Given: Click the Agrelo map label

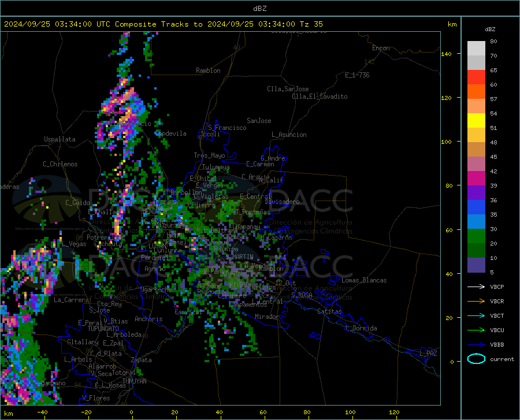Looking at the screenshot, I should tap(155, 269).
